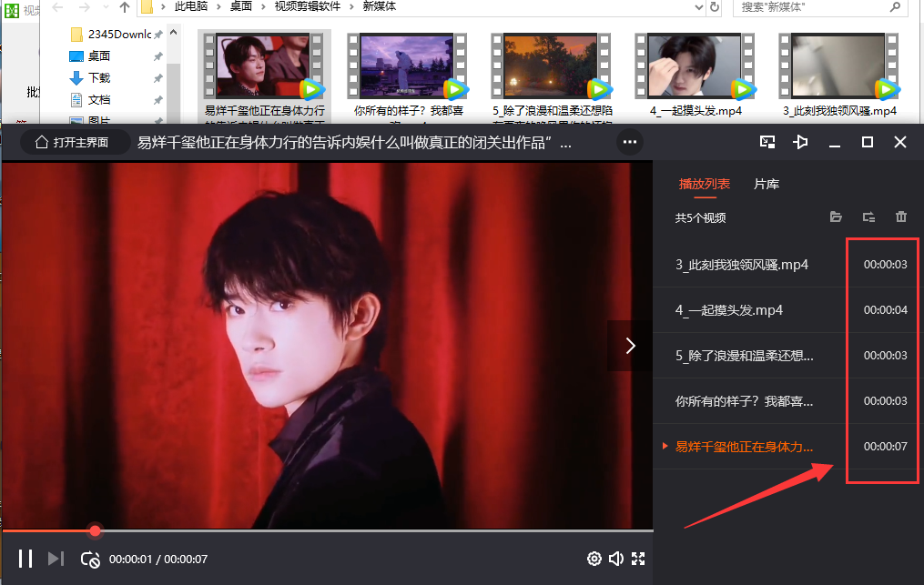Enter fullscreen mode icon
The height and width of the screenshot is (585, 924).
pos(638,559)
